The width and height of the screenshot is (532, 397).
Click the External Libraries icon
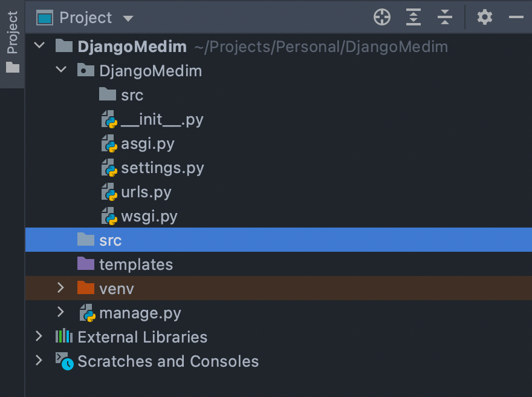coord(64,337)
